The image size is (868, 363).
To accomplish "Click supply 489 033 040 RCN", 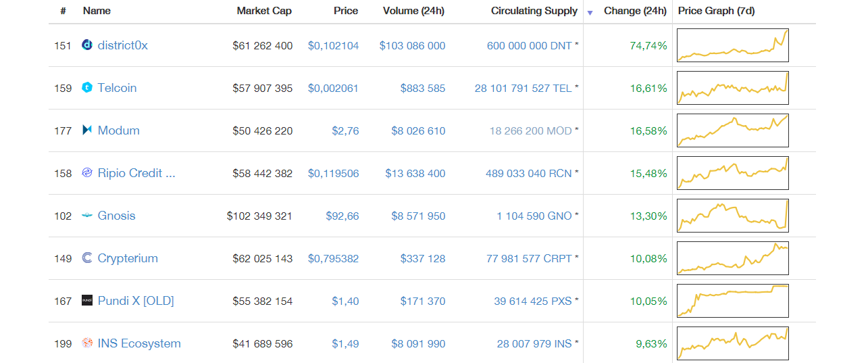I will point(529,174).
